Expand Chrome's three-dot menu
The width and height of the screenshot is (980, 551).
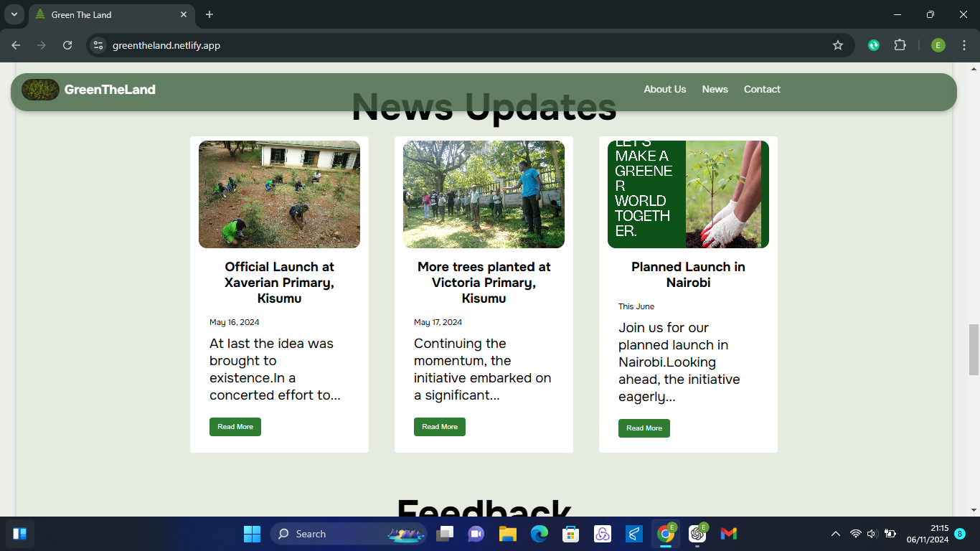point(963,45)
